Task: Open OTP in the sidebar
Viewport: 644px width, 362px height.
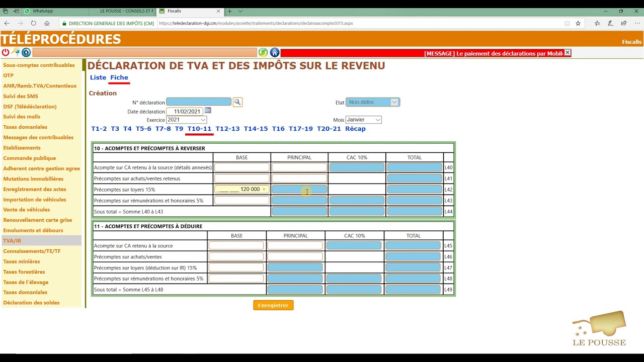Action: click(x=8, y=75)
